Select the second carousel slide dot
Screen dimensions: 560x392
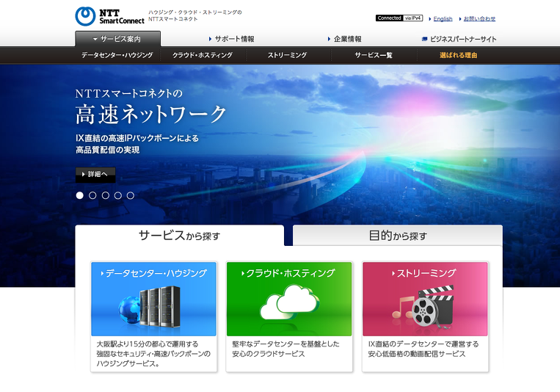92,195
